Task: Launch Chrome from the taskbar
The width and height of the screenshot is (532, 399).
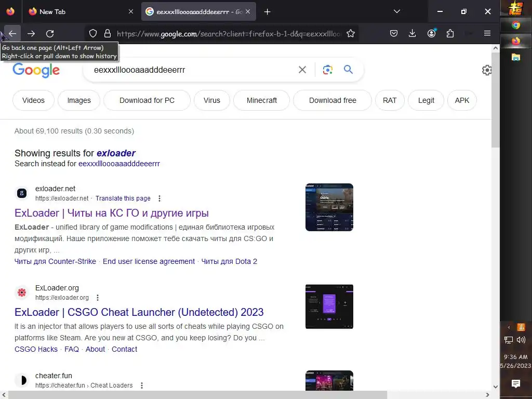Action: point(516,25)
